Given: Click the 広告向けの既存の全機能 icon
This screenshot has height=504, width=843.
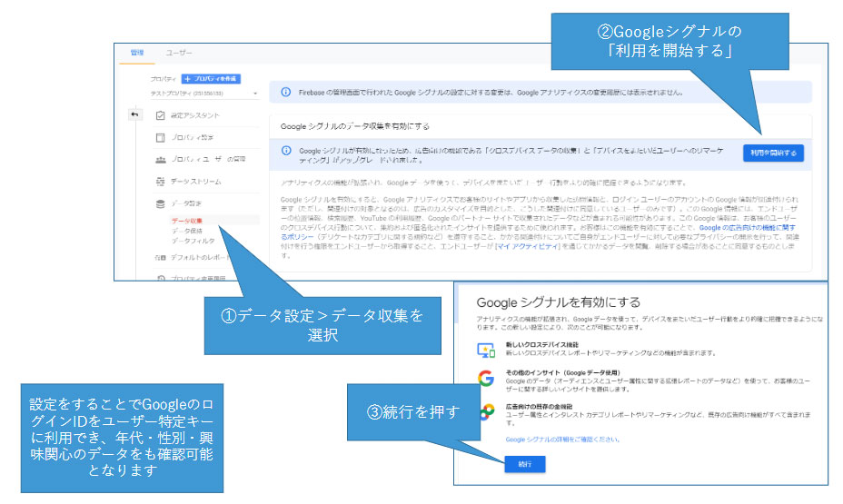Looking at the screenshot, I should click(x=487, y=411).
